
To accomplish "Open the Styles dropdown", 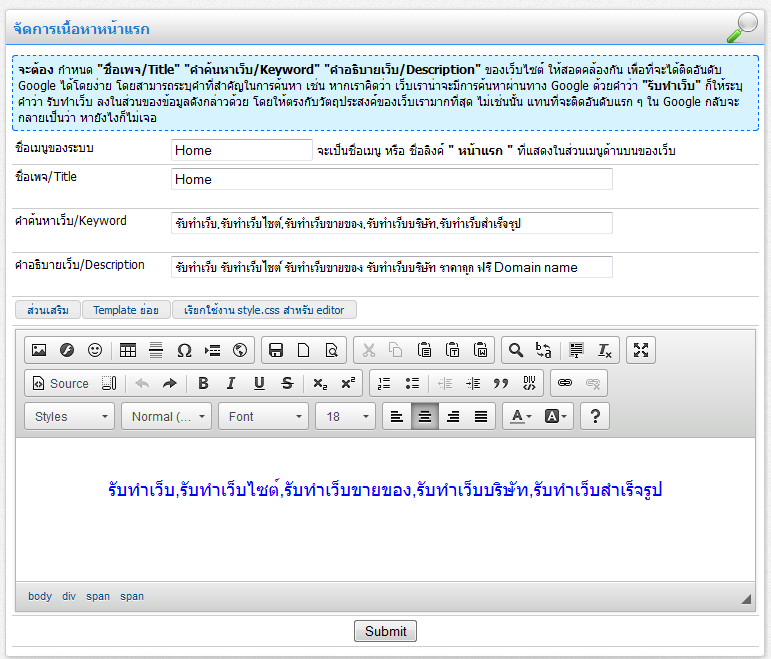I will [x=69, y=417].
